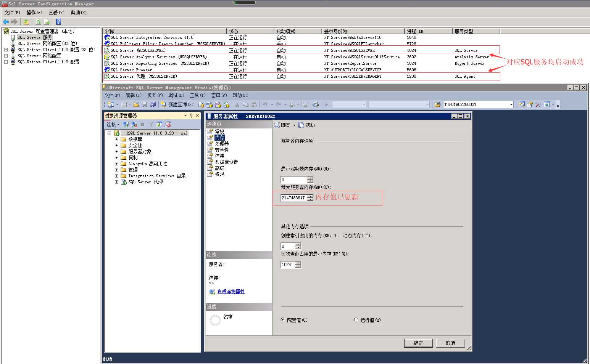Click the Connect Object Explorer icon
This screenshot has width=590, height=364.
(126, 125)
